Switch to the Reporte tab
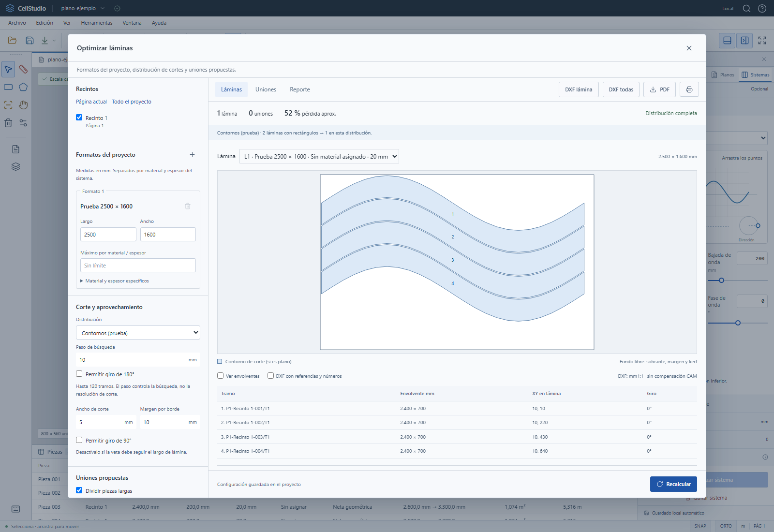The width and height of the screenshot is (774, 532). (300, 89)
